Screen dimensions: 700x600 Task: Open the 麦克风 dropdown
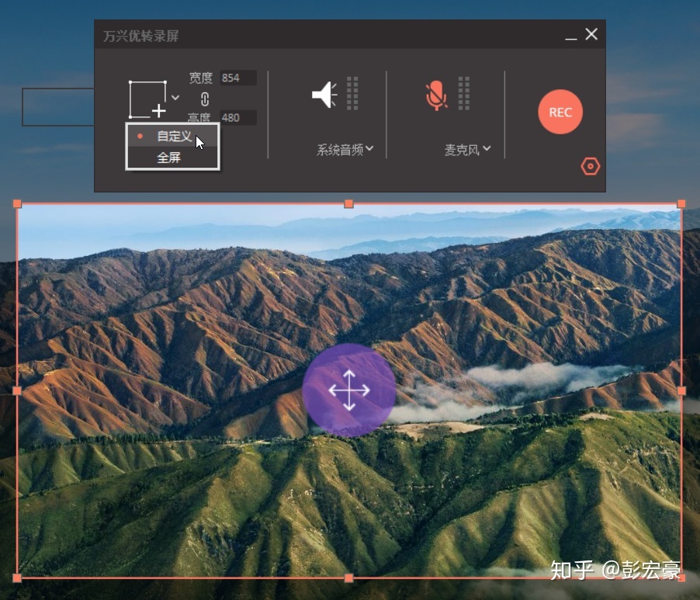[x=467, y=150]
